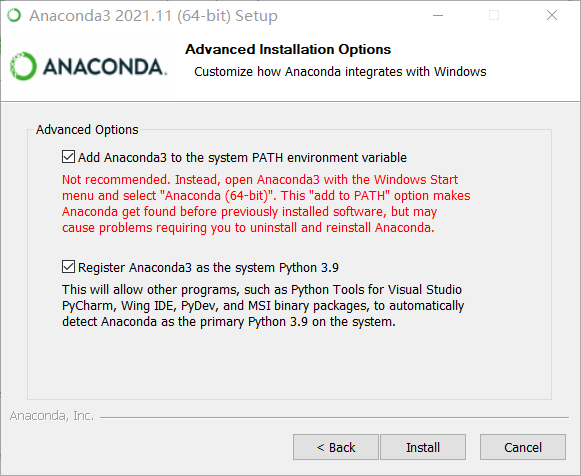
Task: Click the Advanced Options group label
Action: [x=87, y=130]
